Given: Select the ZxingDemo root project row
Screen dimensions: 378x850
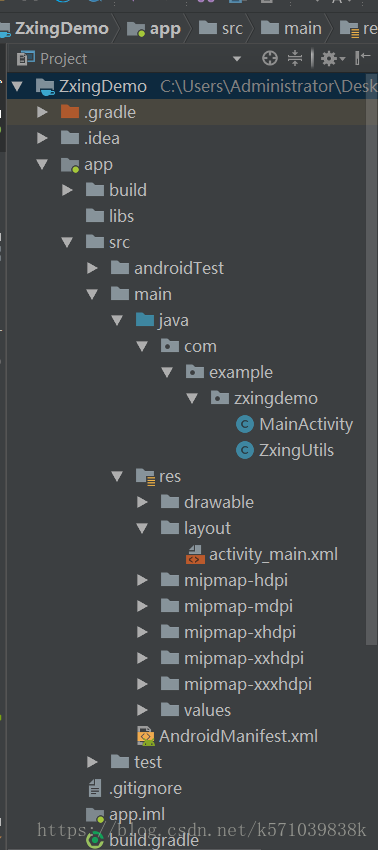Looking at the screenshot, I should tap(192, 86).
